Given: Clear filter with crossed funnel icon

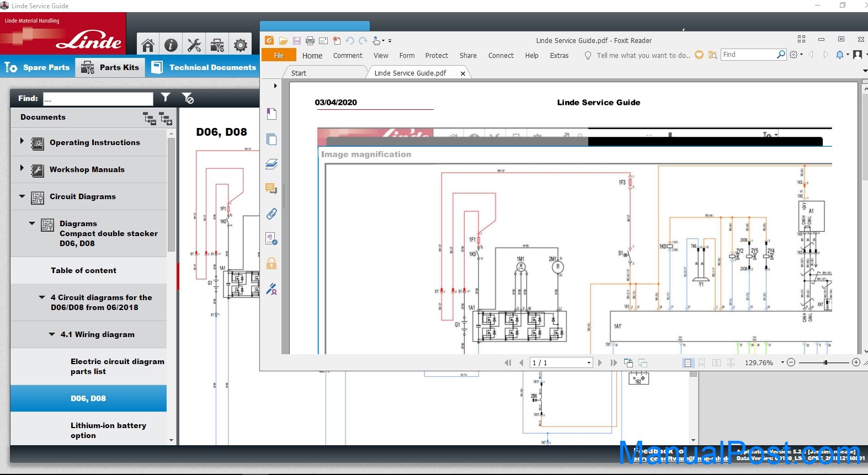Looking at the screenshot, I should coord(188,98).
